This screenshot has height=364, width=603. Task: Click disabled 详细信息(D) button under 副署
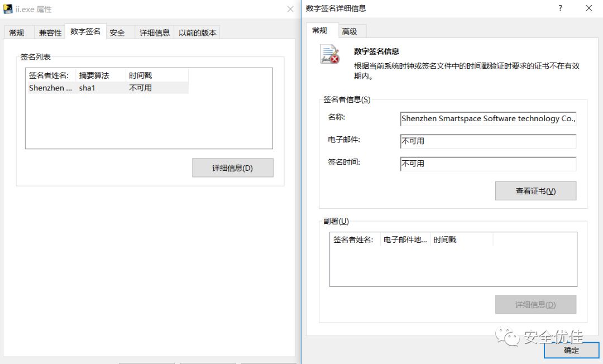[535, 305]
